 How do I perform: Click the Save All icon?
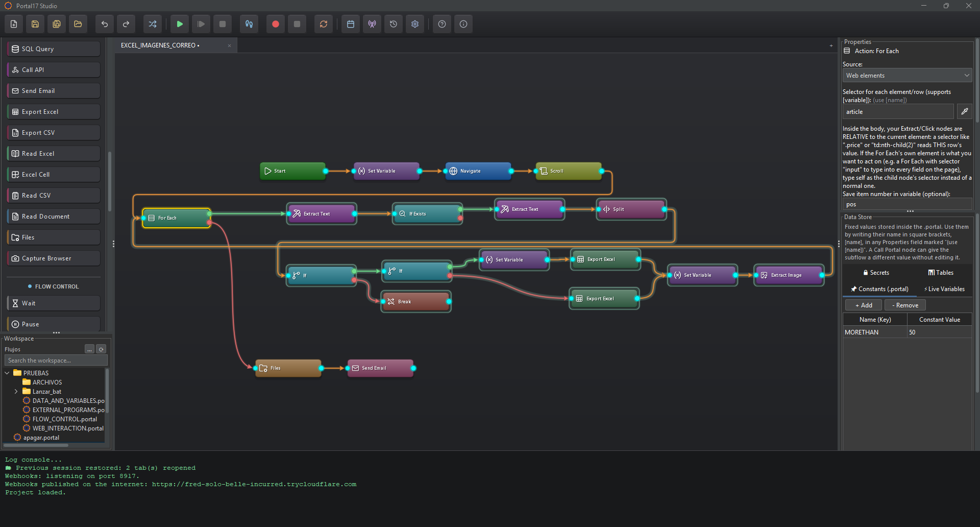[x=57, y=24]
